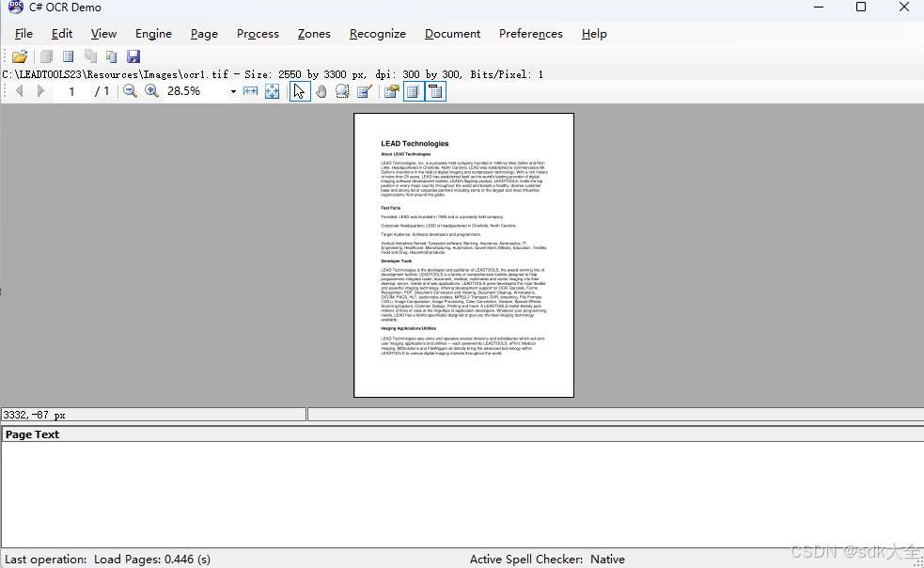Click the total page count label
This screenshot has width=924, height=568.
pos(102,91)
